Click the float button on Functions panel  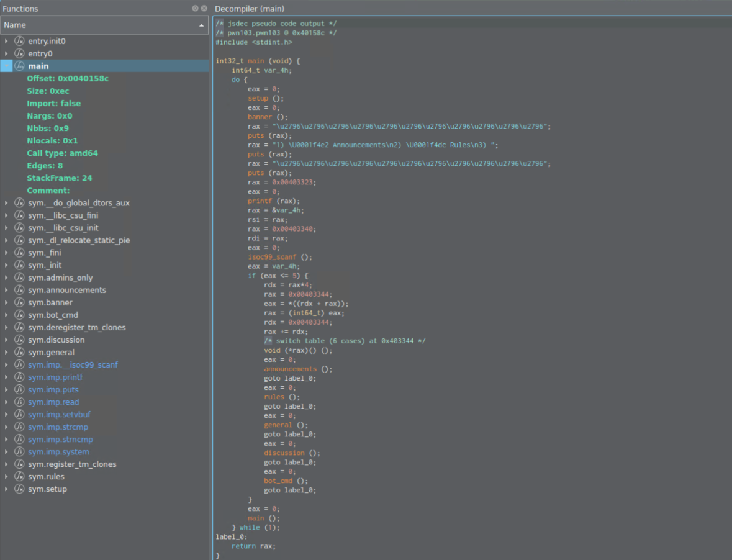195,9
